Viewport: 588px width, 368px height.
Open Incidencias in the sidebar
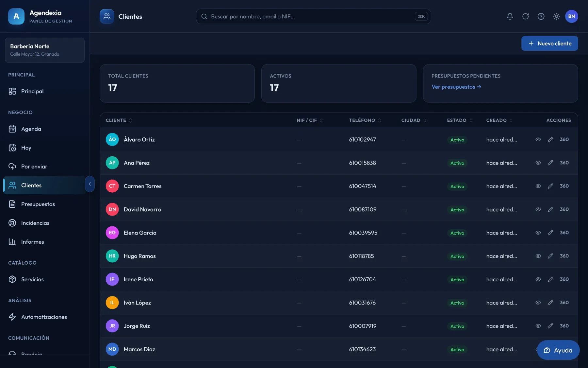44,223
